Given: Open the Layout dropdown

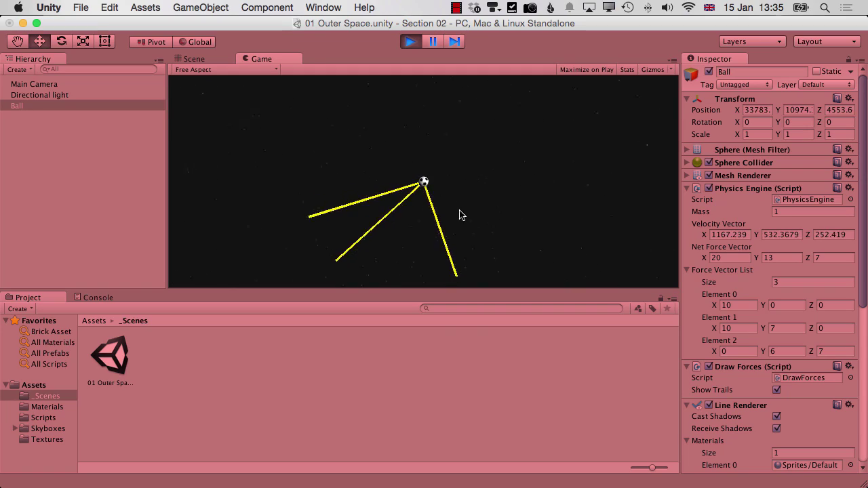Looking at the screenshot, I should click(x=827, y=41).
